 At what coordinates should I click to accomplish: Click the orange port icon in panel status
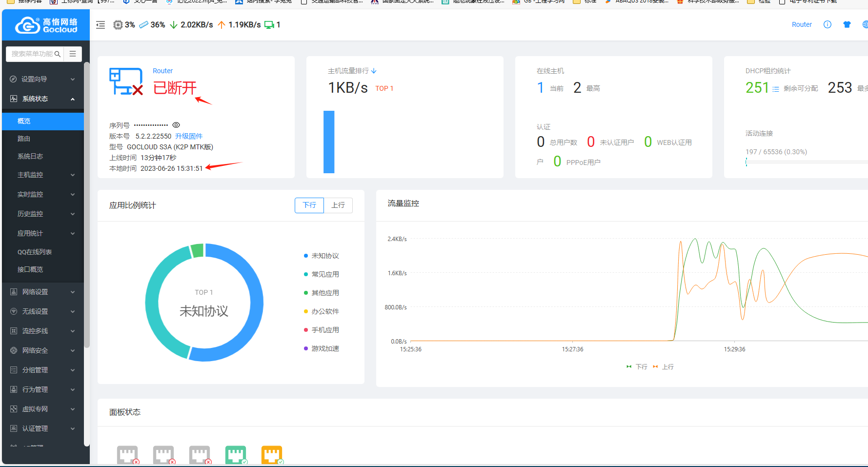pyautogui.click(x=272, y=455)
